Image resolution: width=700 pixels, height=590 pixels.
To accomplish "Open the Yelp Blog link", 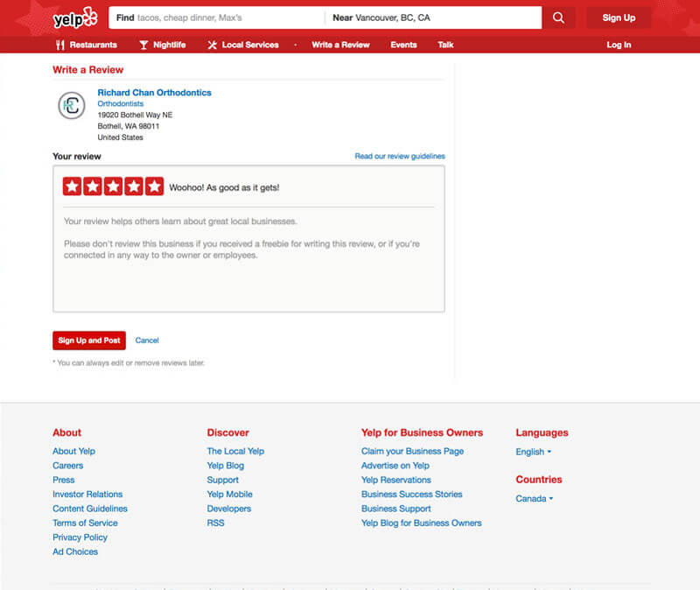I will [x=226, y=466].
